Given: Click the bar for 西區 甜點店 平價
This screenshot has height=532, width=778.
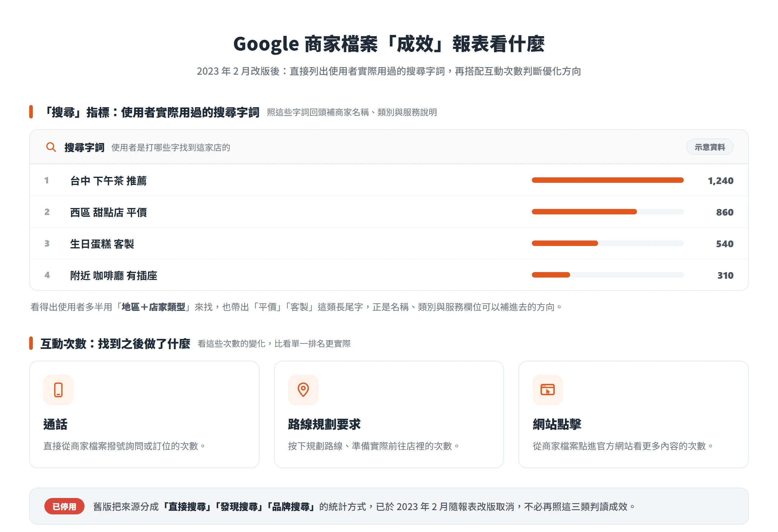Looking at the screenshot, I should point(607,212).
